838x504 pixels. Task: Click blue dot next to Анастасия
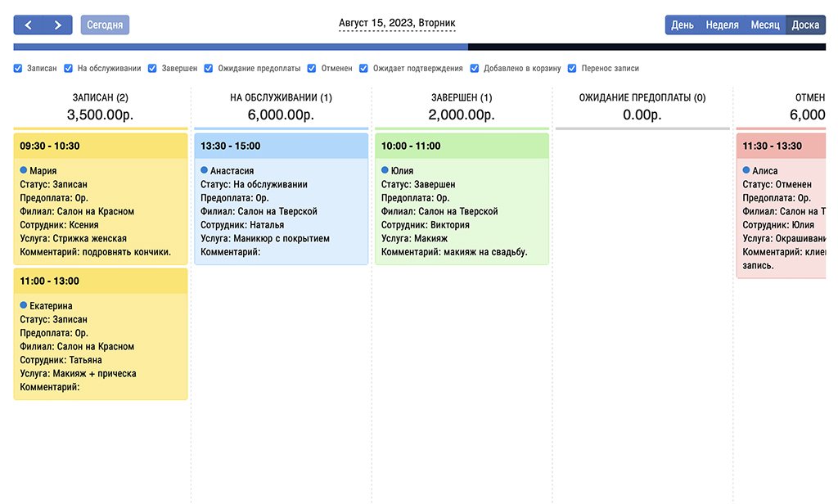tap(205, 170)
